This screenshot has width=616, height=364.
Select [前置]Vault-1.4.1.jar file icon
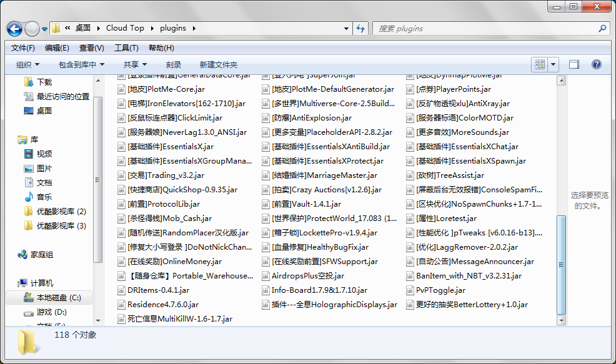[x=266, y=204]
